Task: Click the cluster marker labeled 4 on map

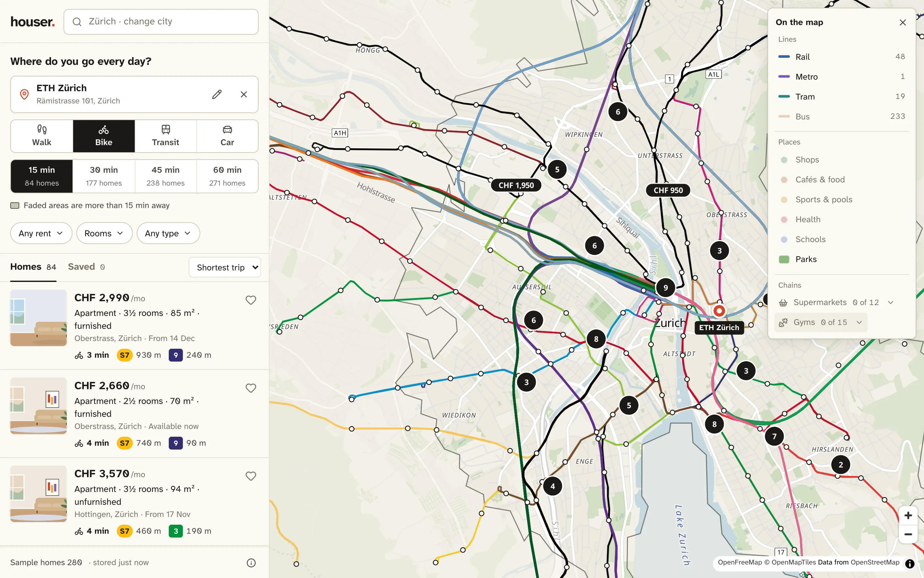Action: tap(552, 486)
